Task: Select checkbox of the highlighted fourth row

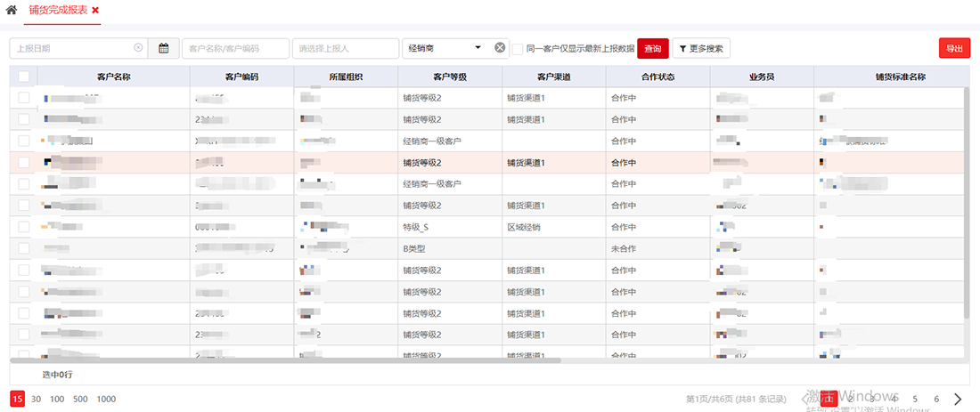Action: pyautogui.click(x=23, y=163)
